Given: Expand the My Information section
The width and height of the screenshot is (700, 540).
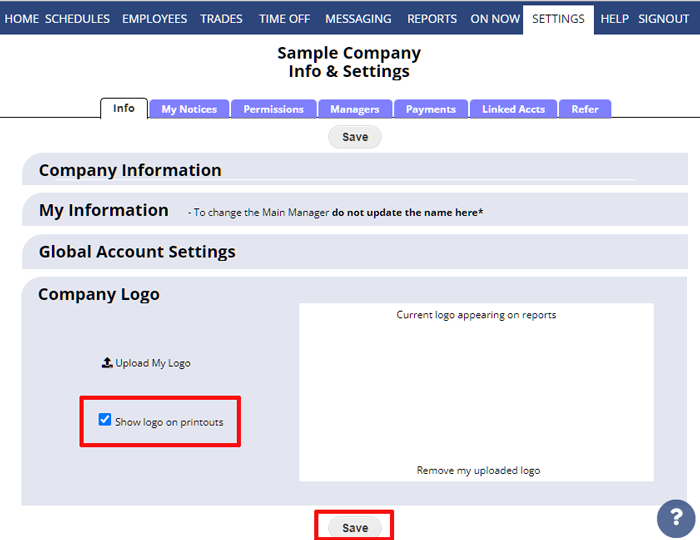Looking at the screenshot, I should (x=104, y=211).
